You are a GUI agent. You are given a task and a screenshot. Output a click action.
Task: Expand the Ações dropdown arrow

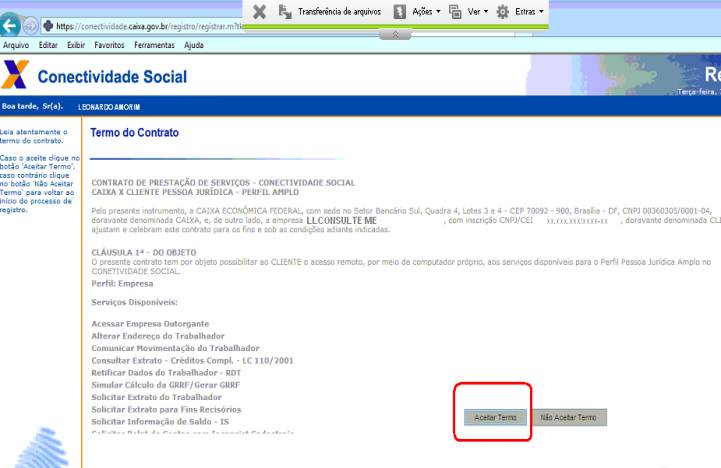[x=438, y=11]
